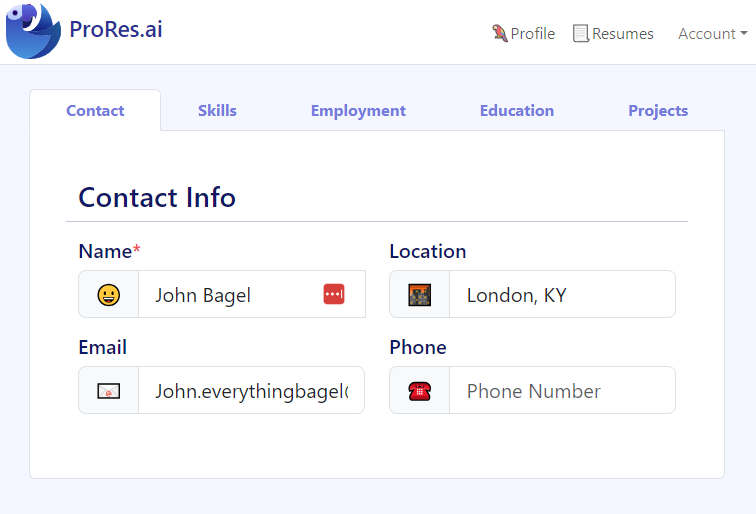Screen dimensions: 756x514
Task: Open the Education tab
Action: coord(517,110)
